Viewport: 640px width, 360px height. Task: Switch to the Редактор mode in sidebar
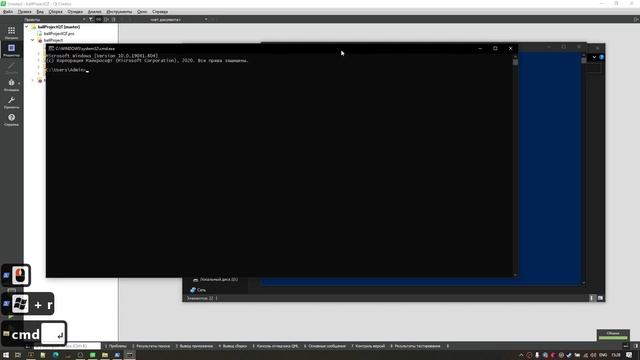click(x=11, y=50)
